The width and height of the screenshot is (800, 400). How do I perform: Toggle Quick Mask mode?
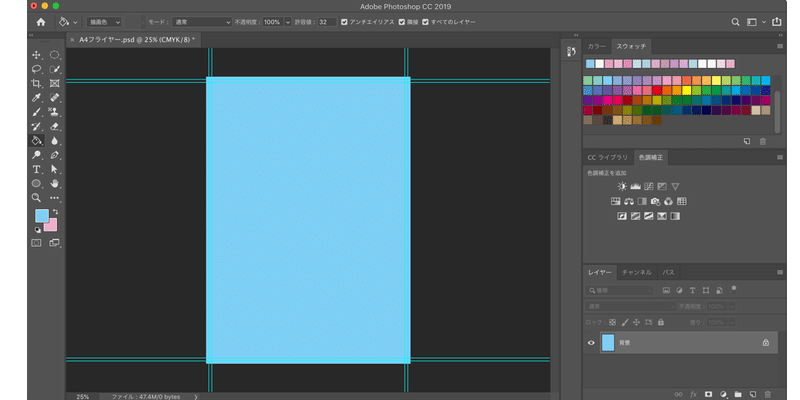click(x=36, y=243)
